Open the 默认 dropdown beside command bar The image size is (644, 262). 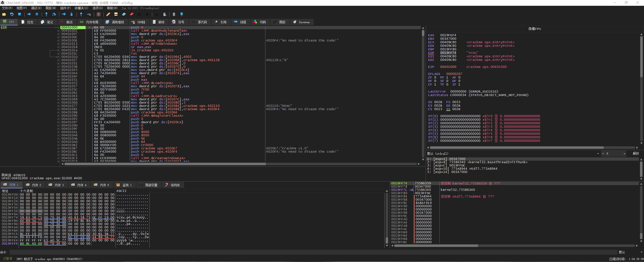click(629, 252)
